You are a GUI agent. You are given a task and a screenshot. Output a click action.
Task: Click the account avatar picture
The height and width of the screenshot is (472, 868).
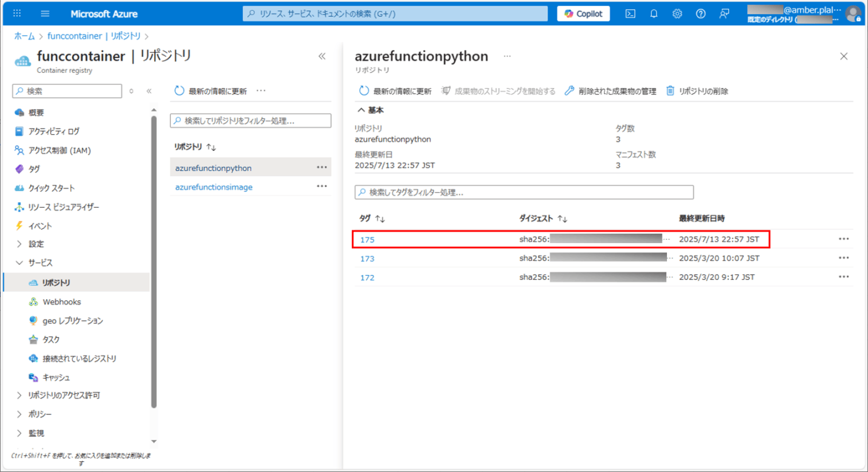853,13
